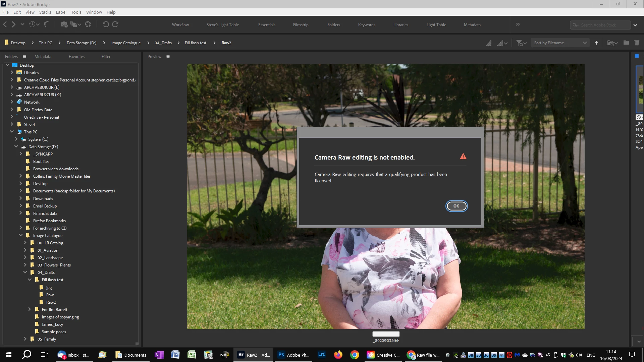644x362 pixels.
Task: Click the Open in Camera Raw icon
Action: (88, 24)
